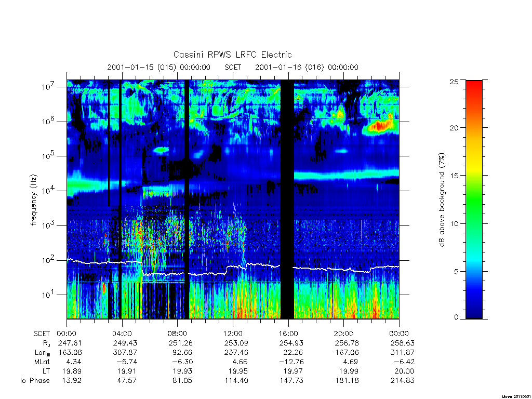Click the LT value 20.00
Viewport: 532px width, 399px height.
[x=404, y=371]
